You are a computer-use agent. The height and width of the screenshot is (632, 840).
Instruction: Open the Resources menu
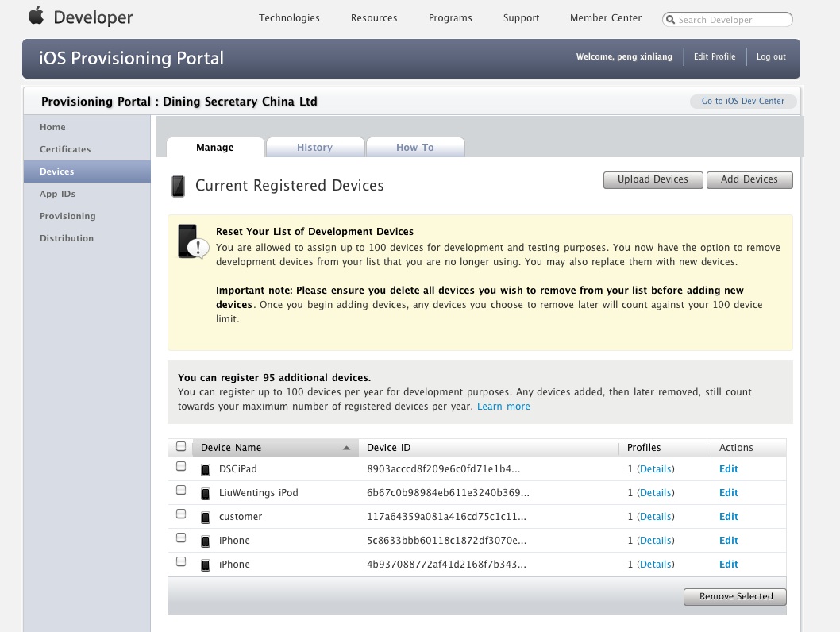pyautogui.click(x=374, y=18)
